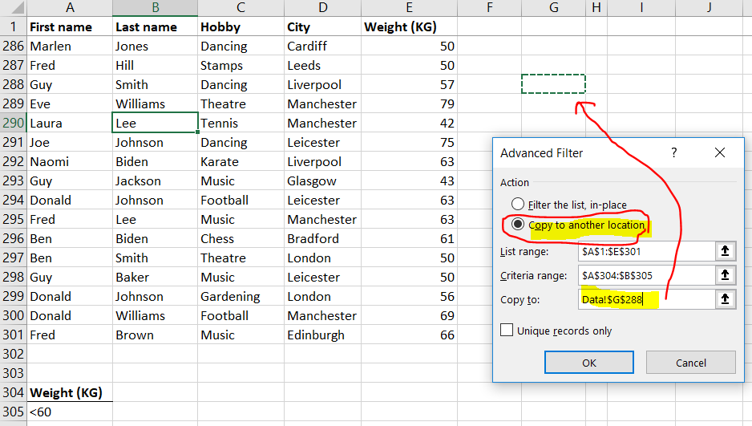Enable Unique records only checkbox
752x426 pixels.
(x=507, y=330)
